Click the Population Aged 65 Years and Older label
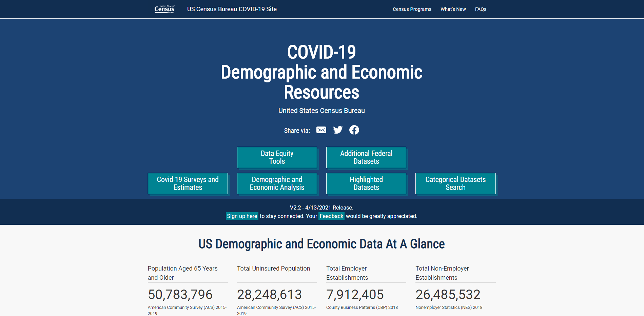The image size is (644, 316). [183, 273]
